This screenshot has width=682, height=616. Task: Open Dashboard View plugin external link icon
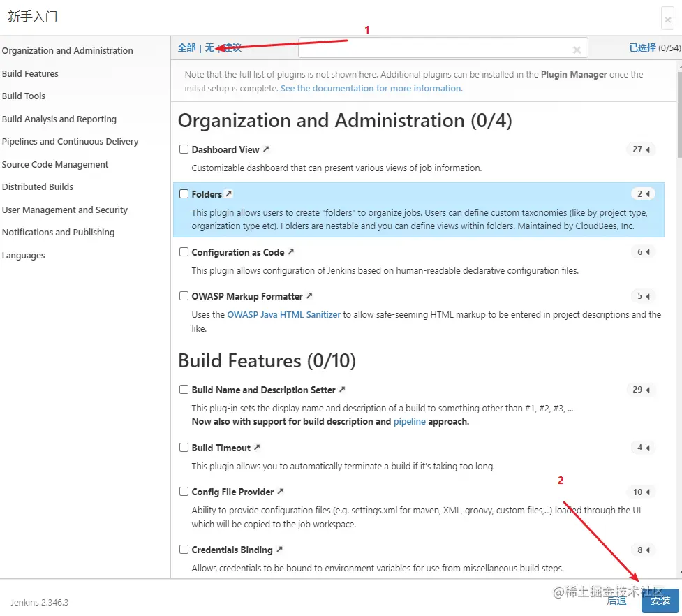(266, 149)
